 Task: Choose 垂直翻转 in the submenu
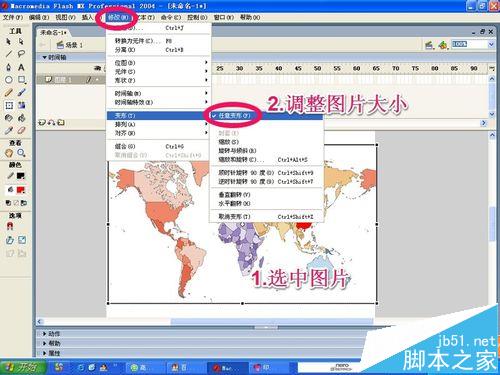[x=266, y=194]
